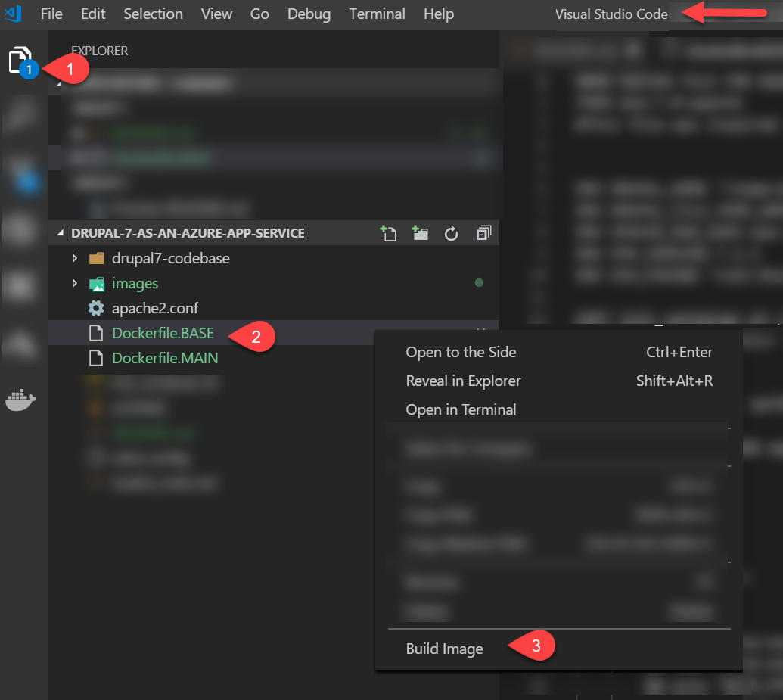Viewport: 783px width, 700px height.
Task: Click the drupal7-codebase folder icon
Action: [96, 258]
